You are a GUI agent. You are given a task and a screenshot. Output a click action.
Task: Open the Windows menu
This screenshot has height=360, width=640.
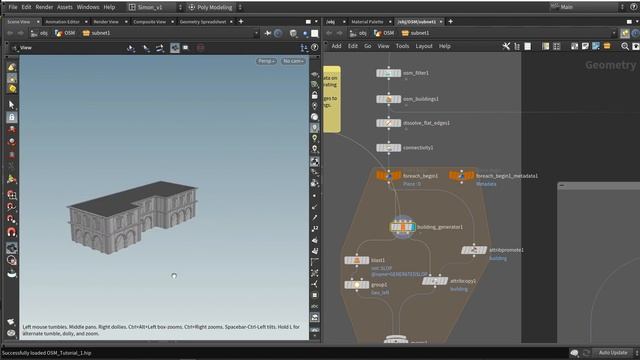point(88,7)
